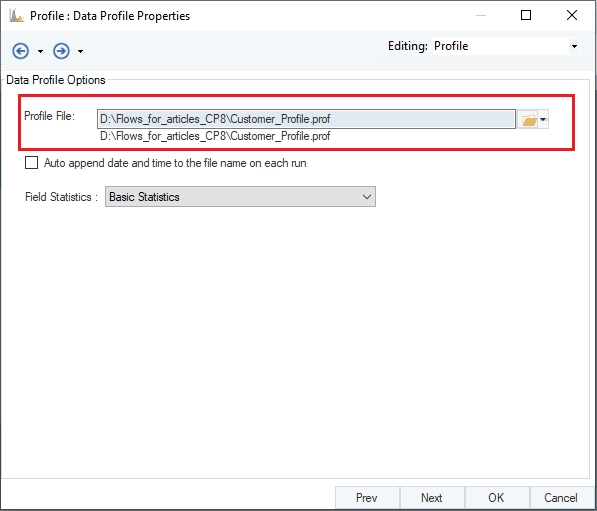The height and width of the screenshot is (511, 597).
Task: Cancel the Data Profile Properties dialog
Action: pos(561,498)
